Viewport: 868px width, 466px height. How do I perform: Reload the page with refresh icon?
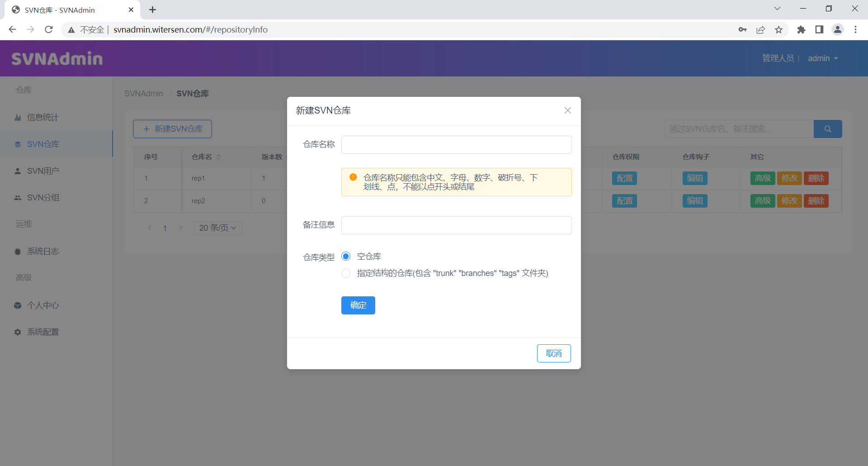pyautogui.click(x=49, y=29)
